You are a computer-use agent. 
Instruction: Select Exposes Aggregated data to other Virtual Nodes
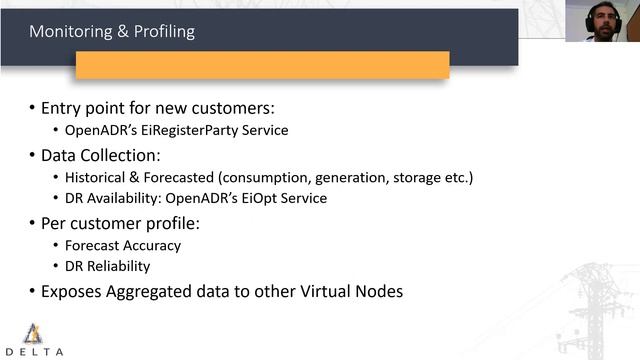click(x=222, y=292)
